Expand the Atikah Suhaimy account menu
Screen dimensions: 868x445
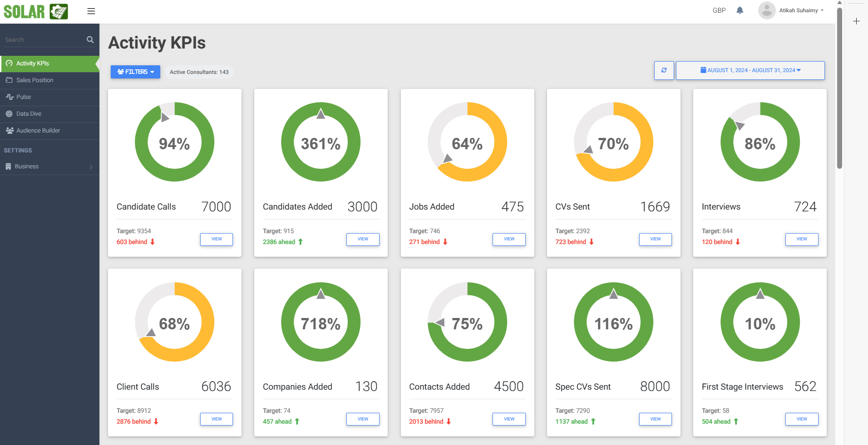pos(801,10)
